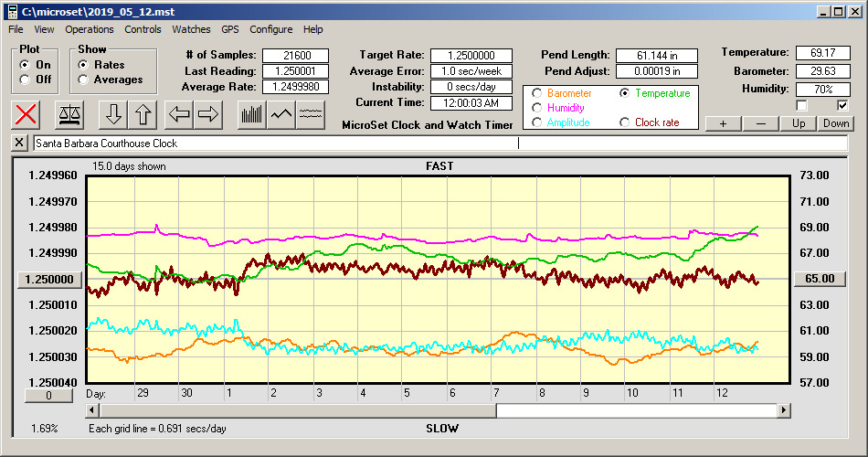Select the Averages radio button

click(84, 80)
